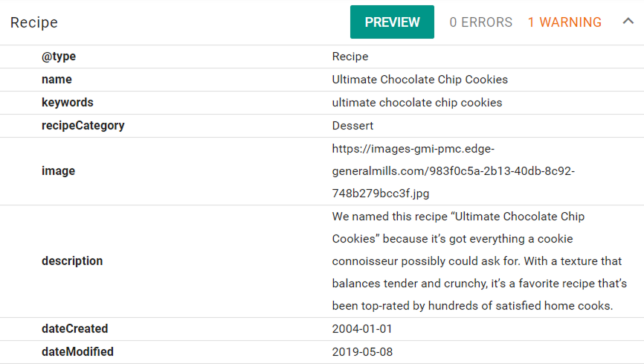Image resolution: width=644 pixels, height=364 pixels.
Task: Click the keywords property label
Action: coord(68,103)
